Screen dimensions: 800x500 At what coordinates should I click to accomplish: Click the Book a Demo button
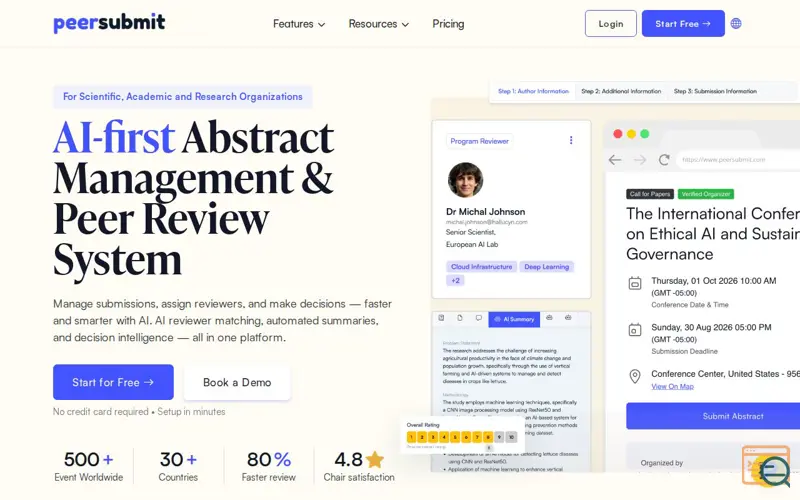(237, 382)
